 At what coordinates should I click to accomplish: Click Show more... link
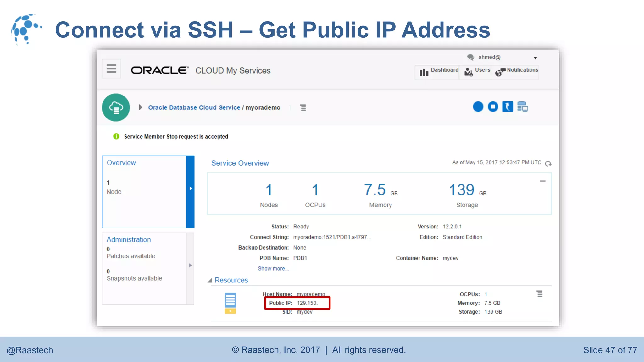pyautogui.click(x=273, y=269)
